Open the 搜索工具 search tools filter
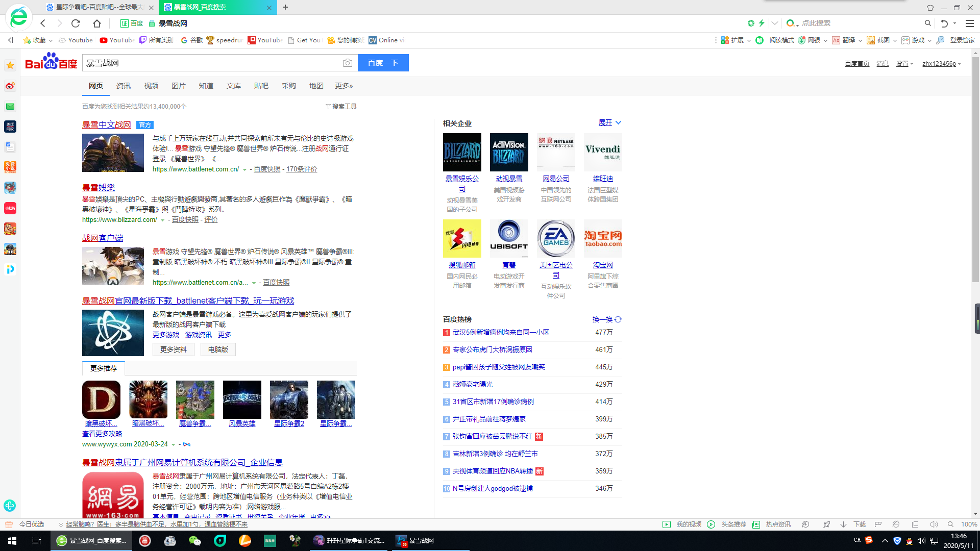 pyautogui.click(x=341, y=107)
